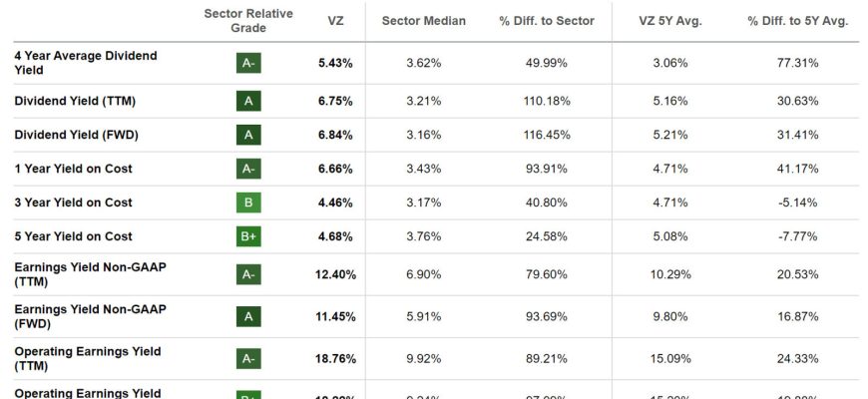
Task: Click the A- badge for Operating Earnings Yield (TTM)
Action: click(248, 359)
